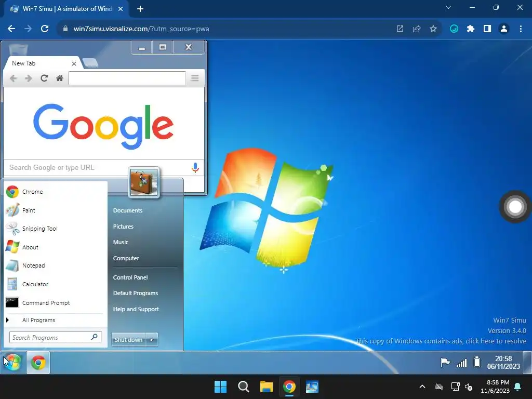Open the outer browser three-dot menu
Viewport: 532px width, 399px height.
point(521,29)
